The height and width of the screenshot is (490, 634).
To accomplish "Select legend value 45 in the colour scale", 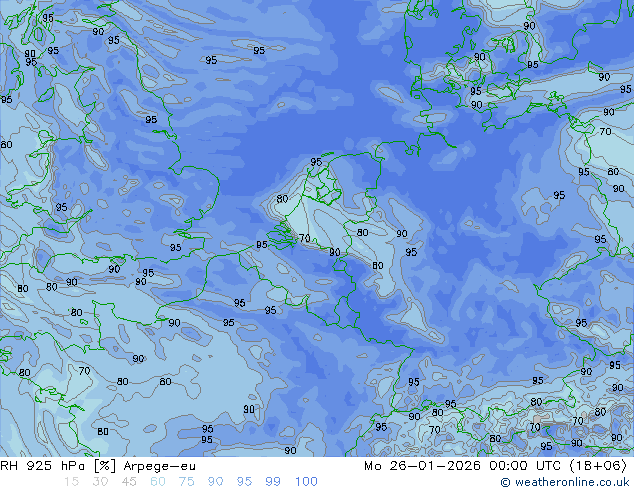I will (129, 482).
